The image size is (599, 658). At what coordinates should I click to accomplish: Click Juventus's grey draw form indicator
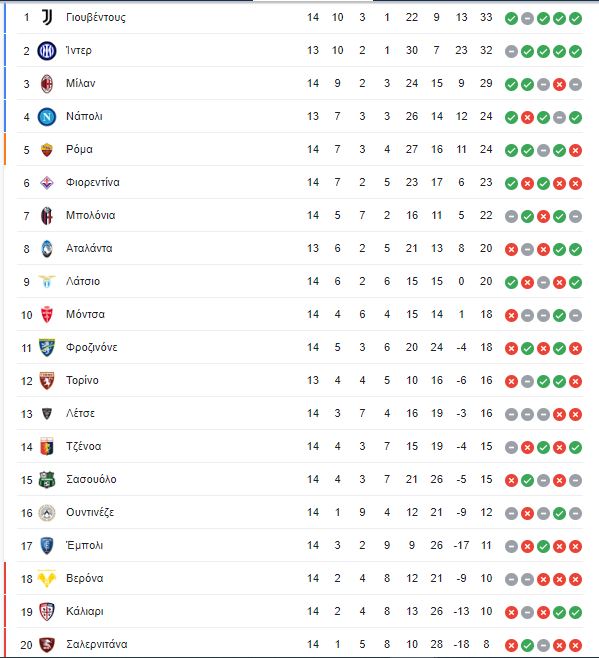coord(527,18)
